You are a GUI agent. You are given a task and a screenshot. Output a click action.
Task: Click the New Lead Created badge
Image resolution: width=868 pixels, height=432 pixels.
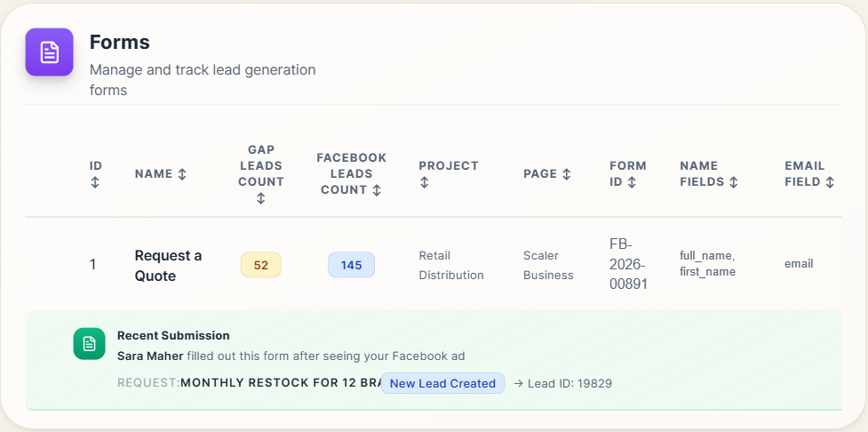[442, 383]
